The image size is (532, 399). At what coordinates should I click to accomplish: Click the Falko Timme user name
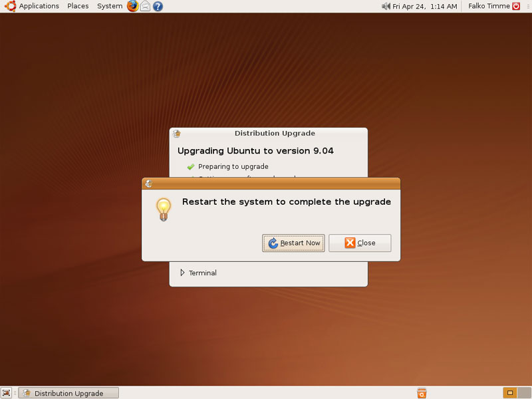pos(489,6)
